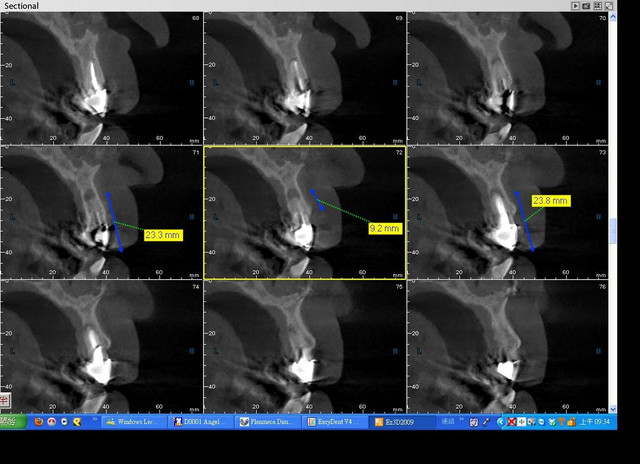Select sectional slice 71
This screenshot has width=640, height=464.
pyautogui.click(x=102, y=213)
